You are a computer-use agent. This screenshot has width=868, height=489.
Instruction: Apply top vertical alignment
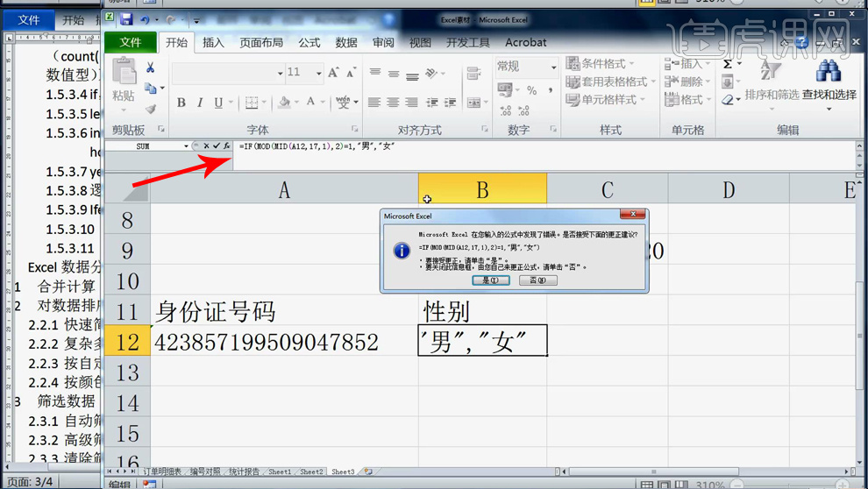coord(375,73)
